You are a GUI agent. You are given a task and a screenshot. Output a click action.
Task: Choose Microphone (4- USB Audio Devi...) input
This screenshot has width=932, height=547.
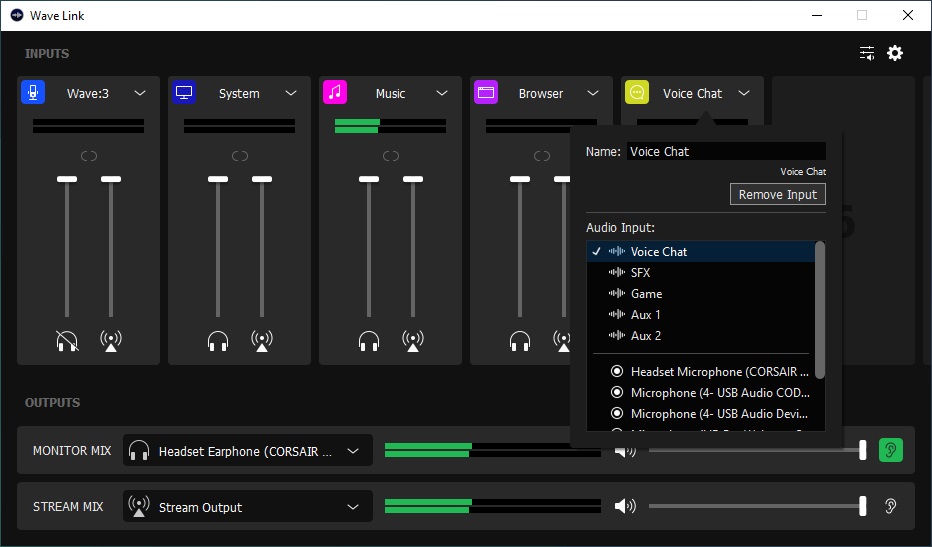[701, 413]
